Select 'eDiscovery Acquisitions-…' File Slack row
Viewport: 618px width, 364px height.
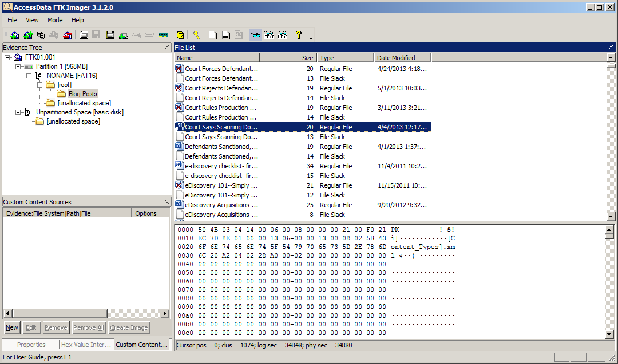(303, 215)
